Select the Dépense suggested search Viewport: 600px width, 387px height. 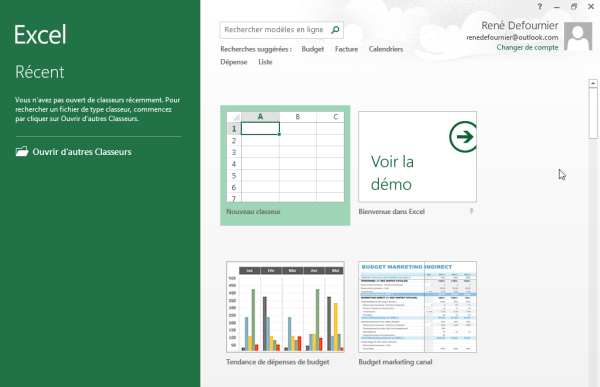(x=233, y=62)
